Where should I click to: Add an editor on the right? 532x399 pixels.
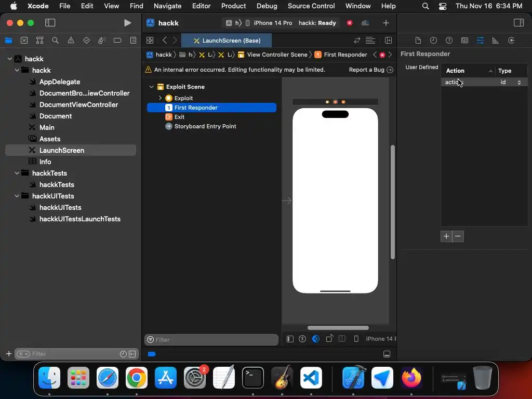(x=389, y=41)
